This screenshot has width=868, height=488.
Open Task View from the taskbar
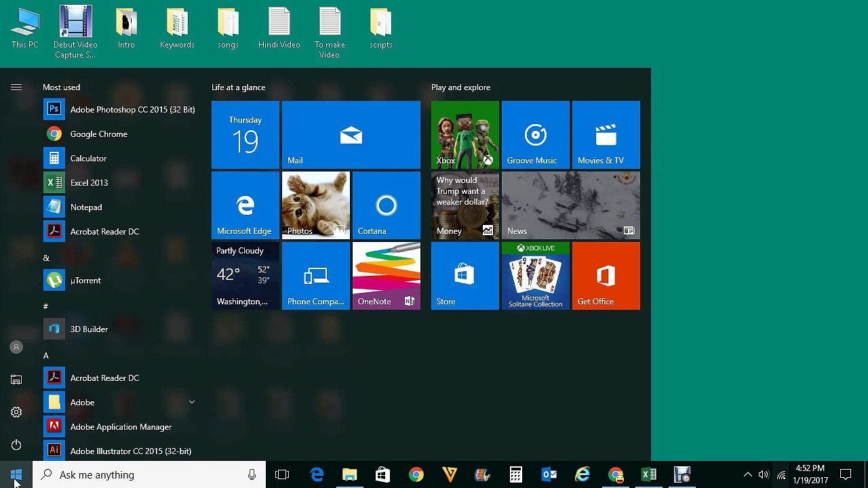tap(282, 474)
